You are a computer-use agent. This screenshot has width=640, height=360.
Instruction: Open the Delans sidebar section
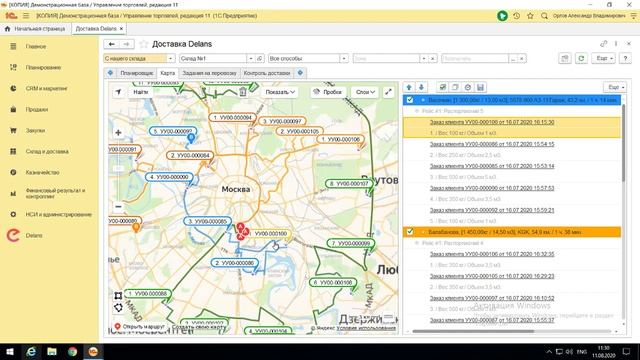tap(34, 236)
